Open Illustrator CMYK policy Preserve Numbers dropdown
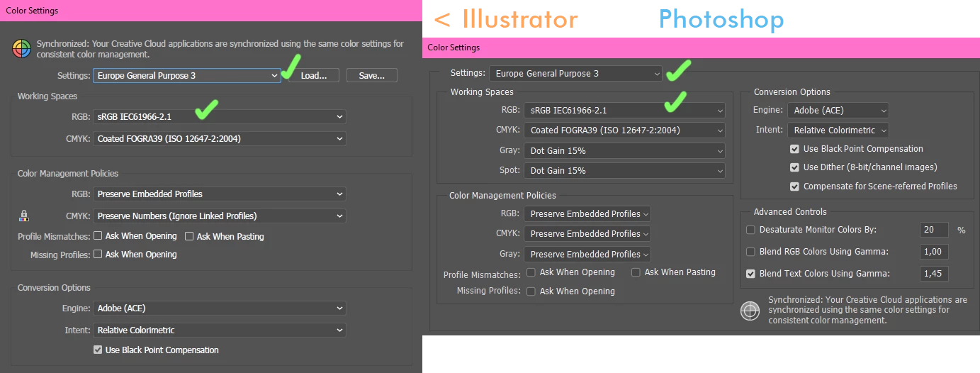 (x=220, y=216)
